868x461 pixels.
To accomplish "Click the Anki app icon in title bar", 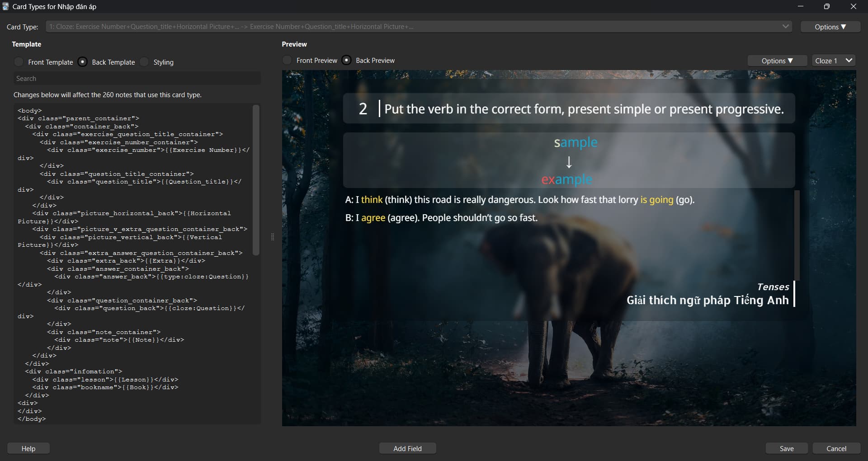I will click(x=5, y=6).
